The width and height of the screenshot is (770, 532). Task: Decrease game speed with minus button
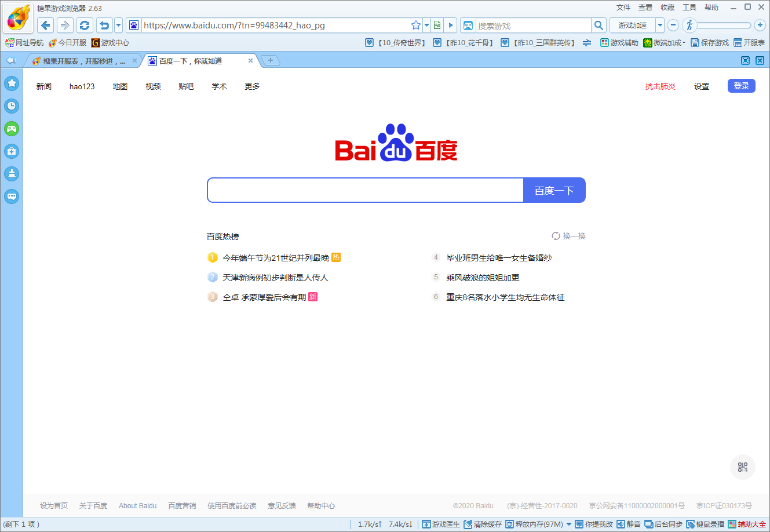[673, 25]
